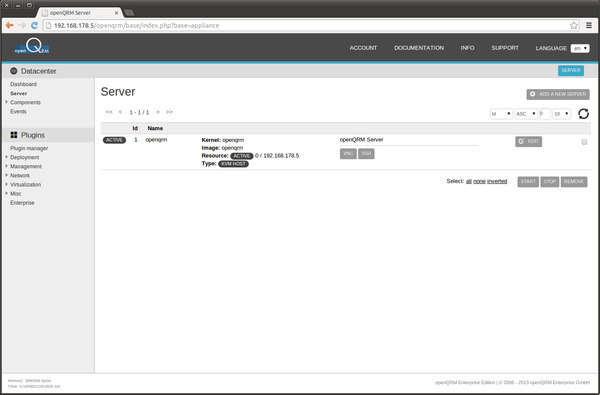Open the browser hamburger menu
The width and height of the screenshot is (600, 395).
coord(589,25)
